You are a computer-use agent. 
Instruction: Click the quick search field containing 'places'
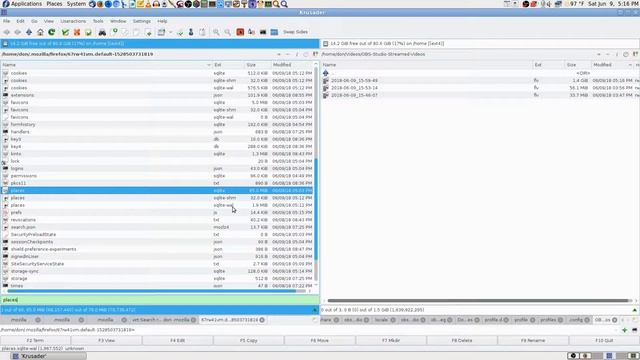coord(160,300)
